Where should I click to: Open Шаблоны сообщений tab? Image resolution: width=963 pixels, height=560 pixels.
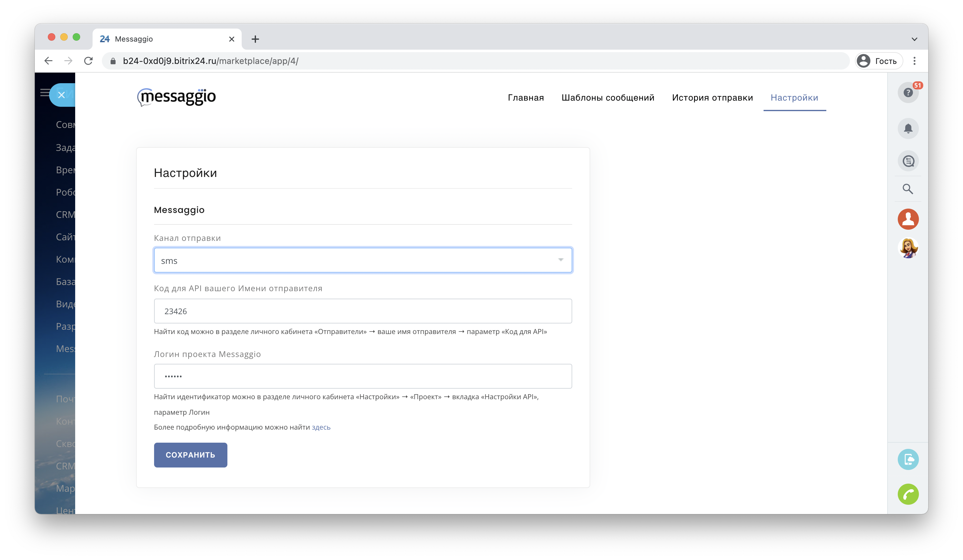pos(608,98)
